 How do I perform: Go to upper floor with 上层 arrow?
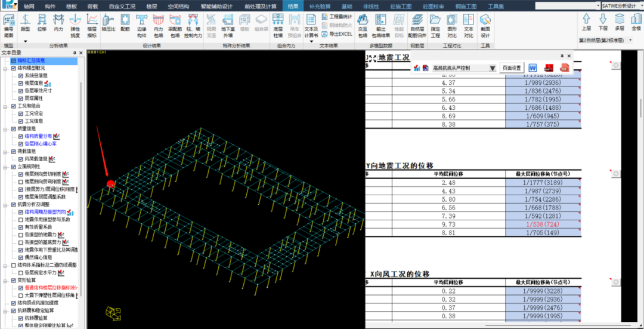(587, 23)
